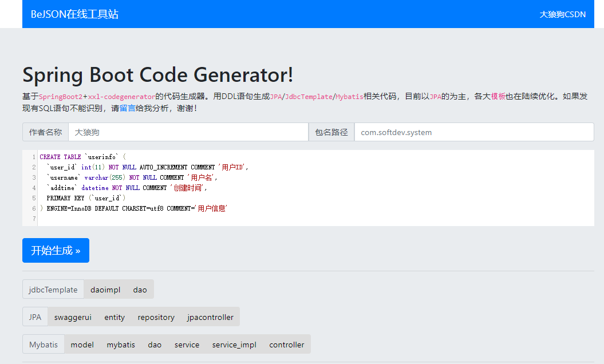Select the dao template under Mybatis

[155, 345]
